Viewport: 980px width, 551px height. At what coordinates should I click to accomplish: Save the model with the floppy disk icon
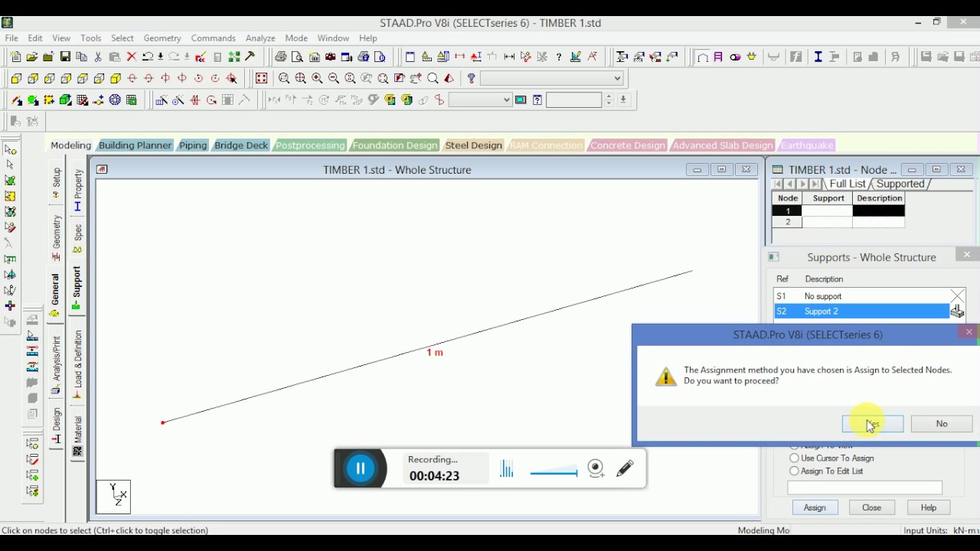click(x=65, y=57)
